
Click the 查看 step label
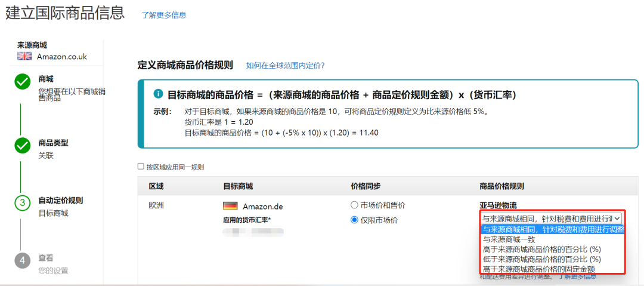point(45,258)
